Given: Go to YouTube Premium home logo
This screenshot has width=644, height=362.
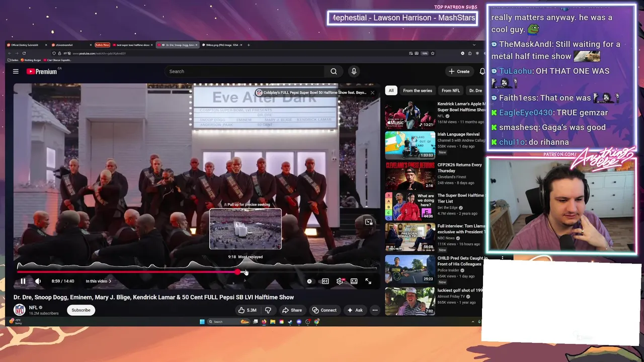Looking at the screenshot, I should click(42, 71).
